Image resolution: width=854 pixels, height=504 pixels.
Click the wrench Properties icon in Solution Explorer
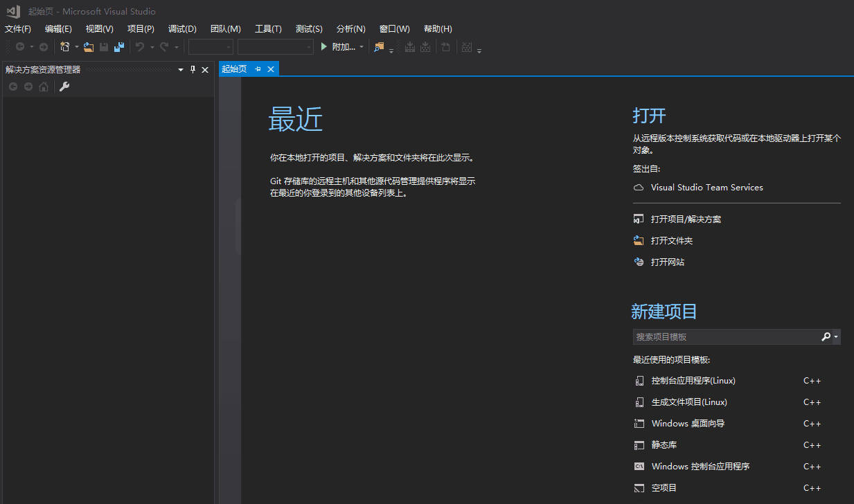coord(64,87)
